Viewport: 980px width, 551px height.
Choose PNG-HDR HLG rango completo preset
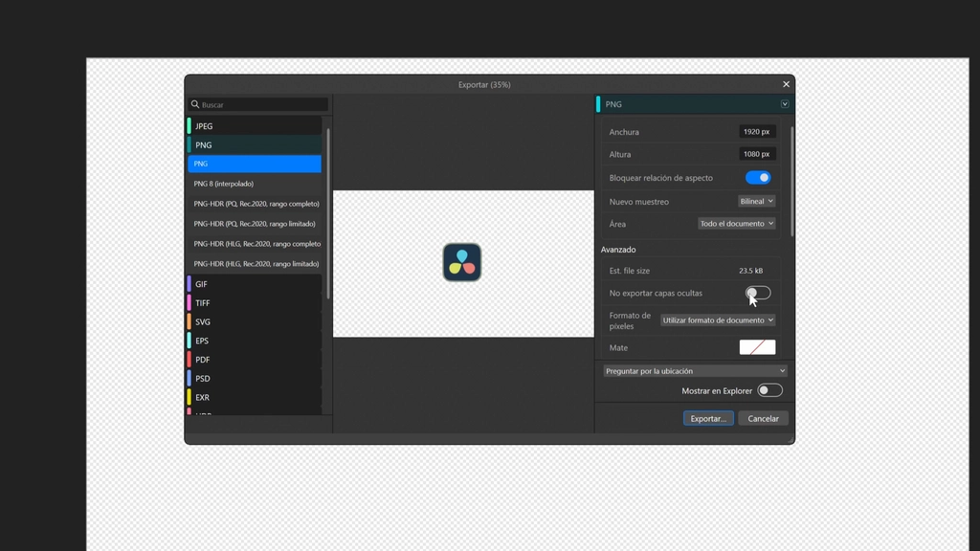coord(255,244)
